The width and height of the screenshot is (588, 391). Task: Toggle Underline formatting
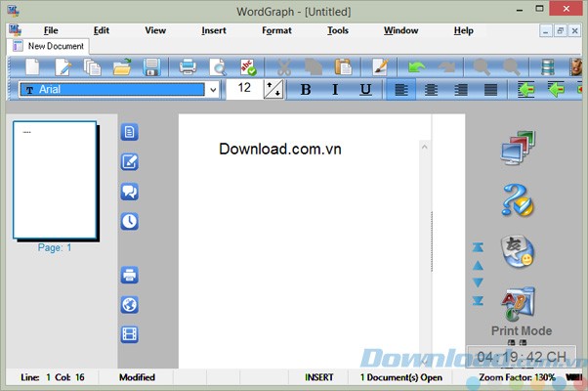click(365, 90)
